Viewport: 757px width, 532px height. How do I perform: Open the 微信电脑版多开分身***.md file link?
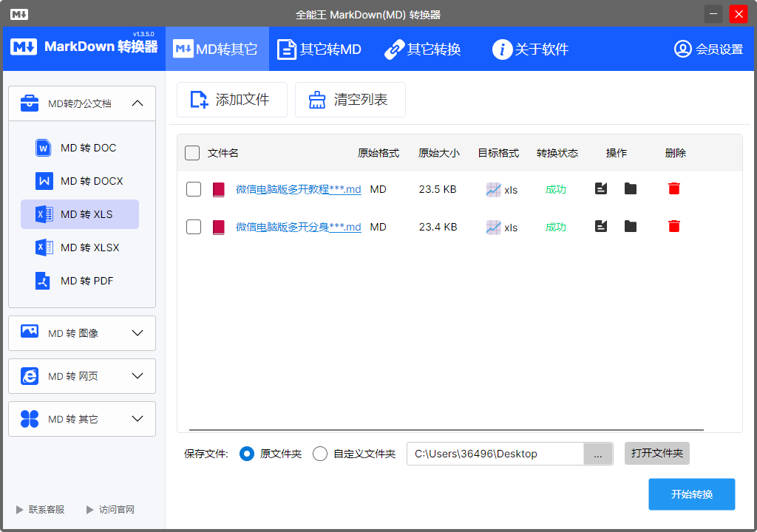click(299, 227)
